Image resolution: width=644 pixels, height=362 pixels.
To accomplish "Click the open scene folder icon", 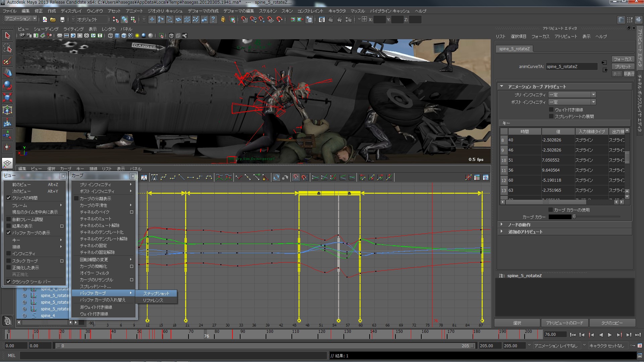I will tap(53, 20).
